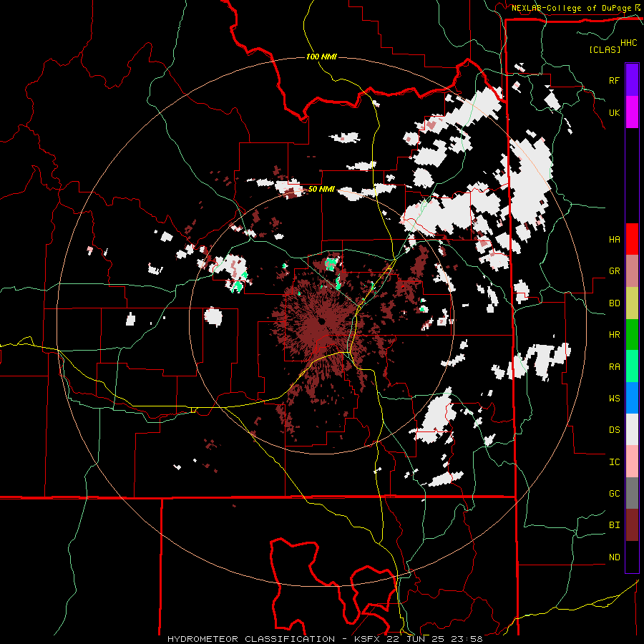Click the WS legend label
The height and width of the screenshot is (644, 644).
pos(614,398)
